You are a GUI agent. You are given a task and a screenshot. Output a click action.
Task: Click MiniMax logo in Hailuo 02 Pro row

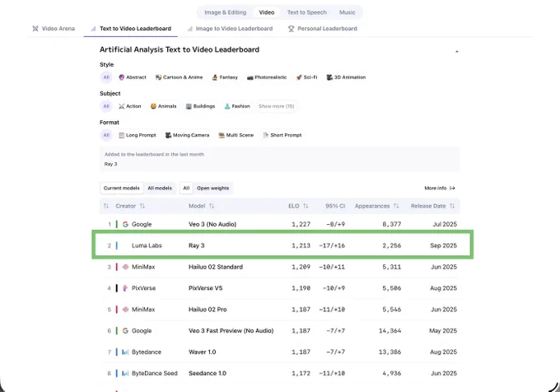tap(125, 310)
